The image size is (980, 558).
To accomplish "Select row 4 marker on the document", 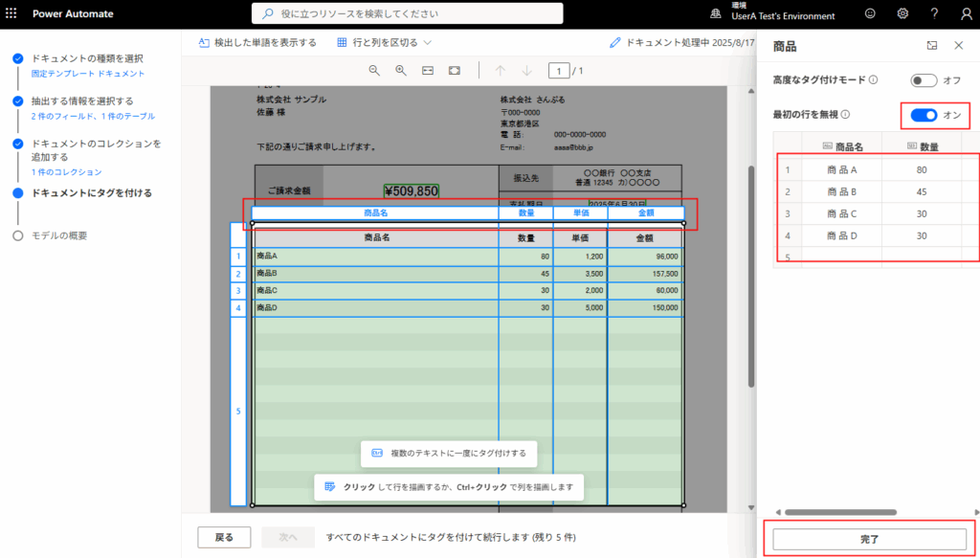I will click(238, 308).
